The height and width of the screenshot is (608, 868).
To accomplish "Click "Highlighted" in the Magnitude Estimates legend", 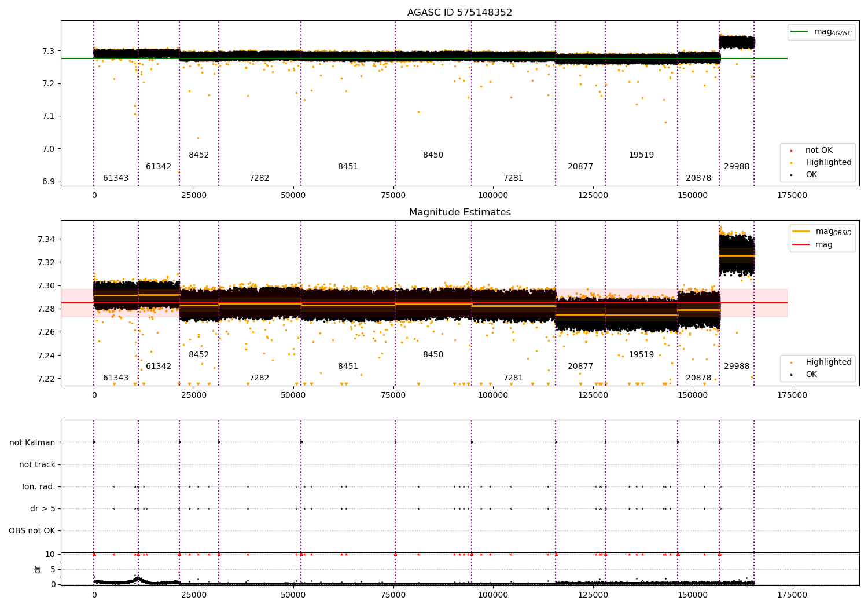I will pyautogui.click(x=829, y=362).
